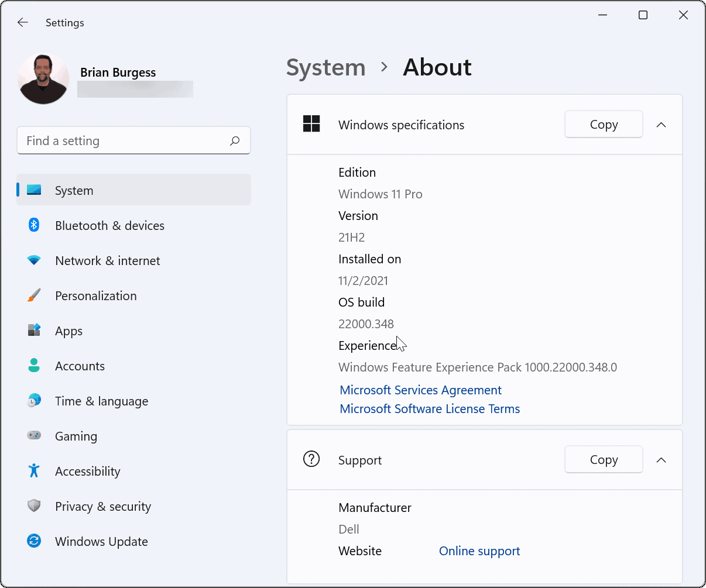Viewport: 706px width, 588px height.
Task: Click the Time & language clock icon
Action: 34,401
